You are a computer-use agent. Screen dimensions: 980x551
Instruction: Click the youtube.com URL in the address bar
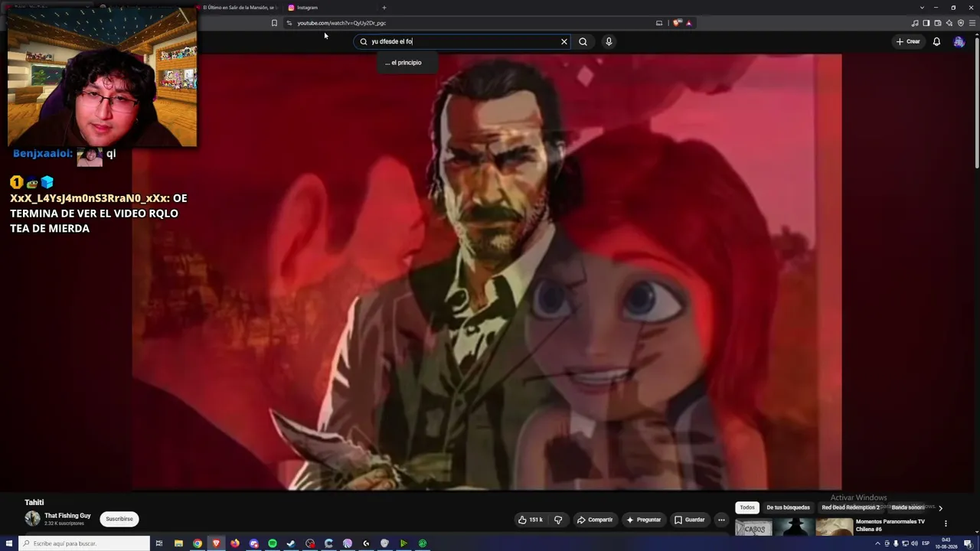[341, 23]
